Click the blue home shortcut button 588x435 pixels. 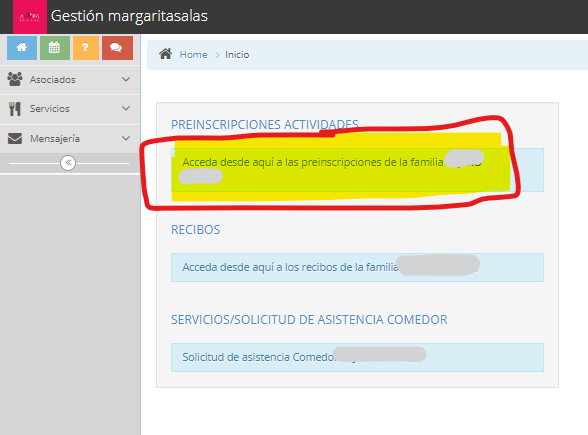pos(22,48)
